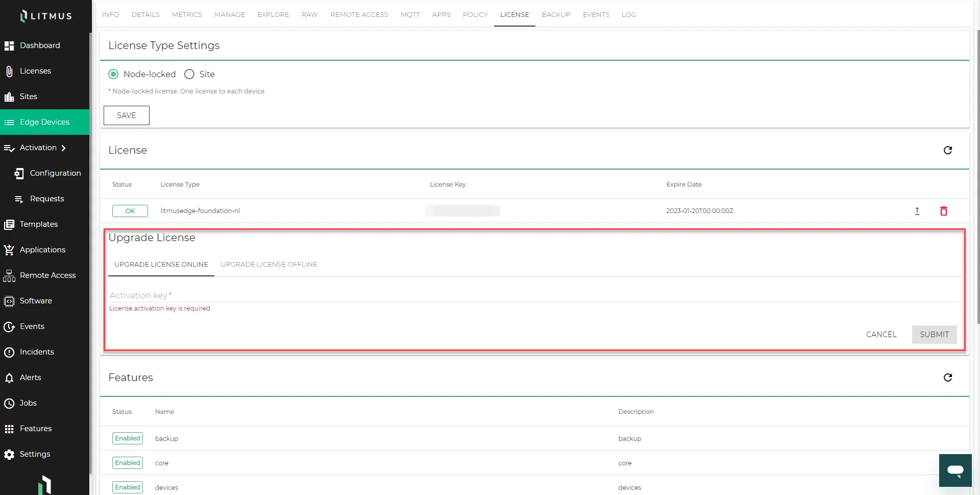Click the OK license status badge

point(130,211)
